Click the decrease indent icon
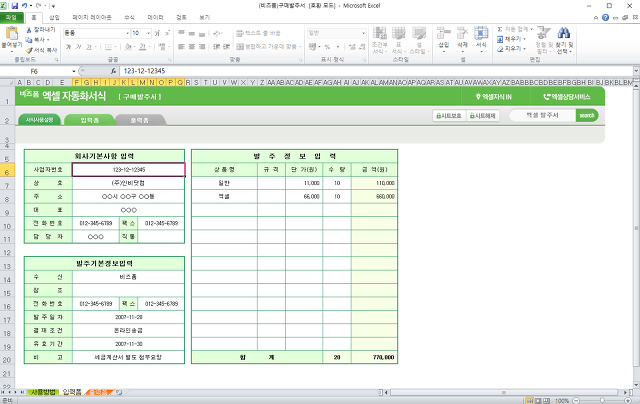 pos(217,47)
